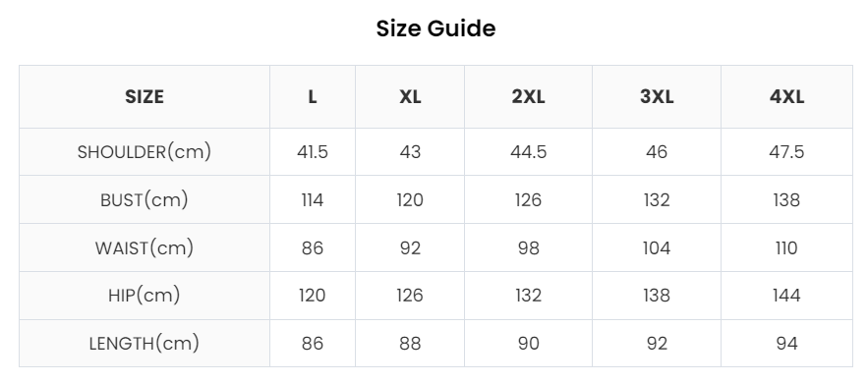This screenshot has height=383, width=868.
Task: Click bust value 114 for size L
Action: tap(313, 200)
